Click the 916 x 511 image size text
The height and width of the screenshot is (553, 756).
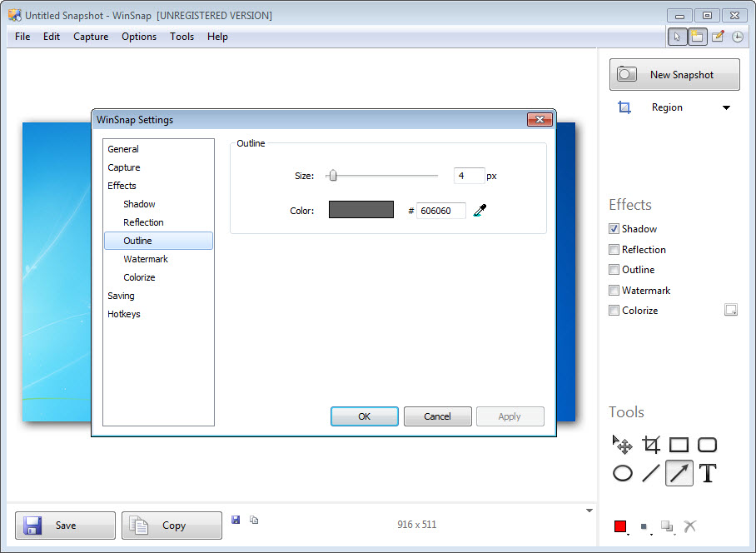click(416, 525)
